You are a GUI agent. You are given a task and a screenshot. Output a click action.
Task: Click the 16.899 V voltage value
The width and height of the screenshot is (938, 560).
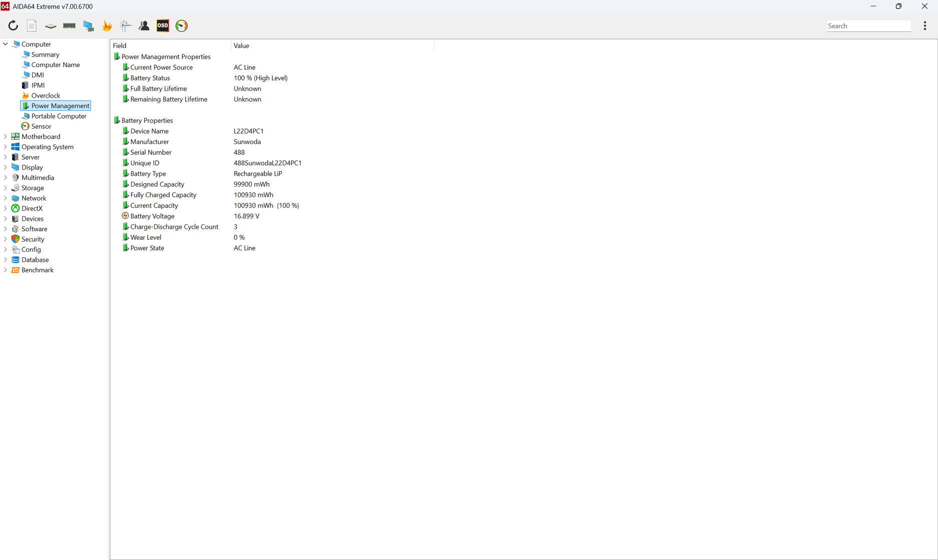[246, 216]
